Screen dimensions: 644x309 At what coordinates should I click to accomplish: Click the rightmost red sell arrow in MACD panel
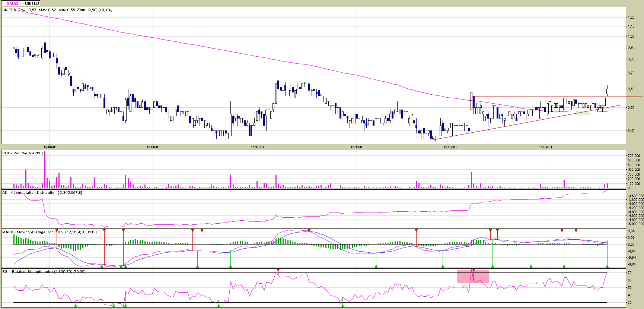576,231
